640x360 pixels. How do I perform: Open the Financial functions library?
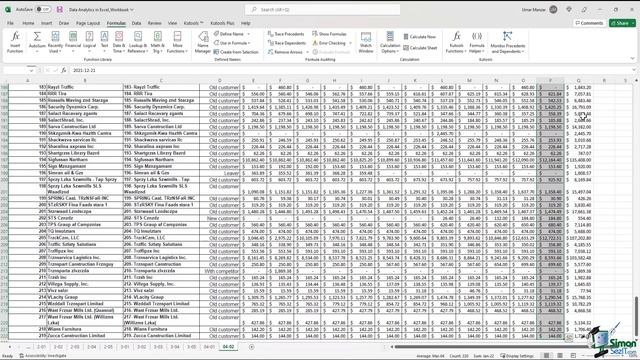[x=73, y=42]
